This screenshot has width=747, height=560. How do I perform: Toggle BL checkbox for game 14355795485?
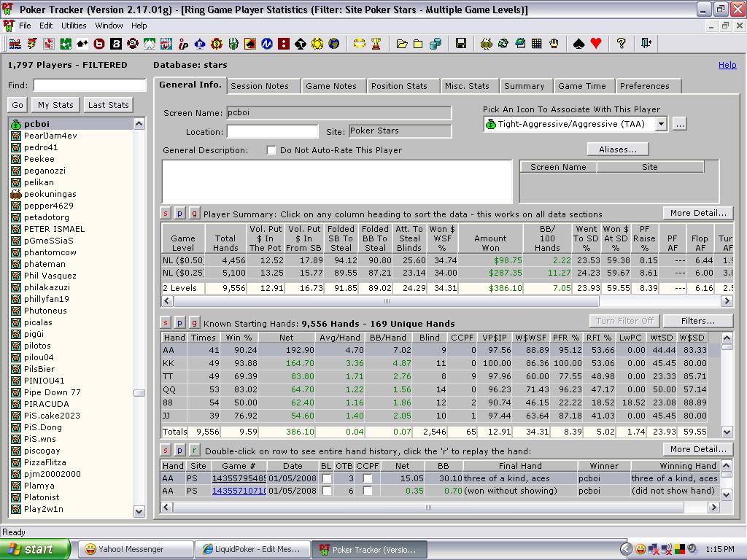(327, 478)
